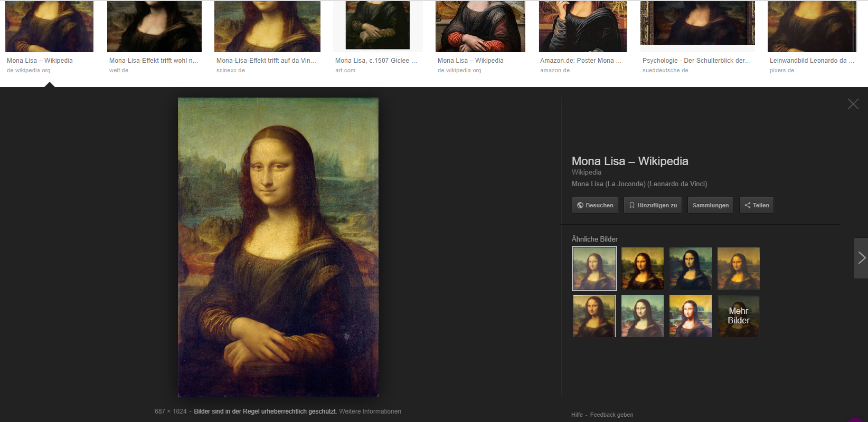Open the large Mona Lisa preview image
868x422 pixels.
[x=278, y=247]
